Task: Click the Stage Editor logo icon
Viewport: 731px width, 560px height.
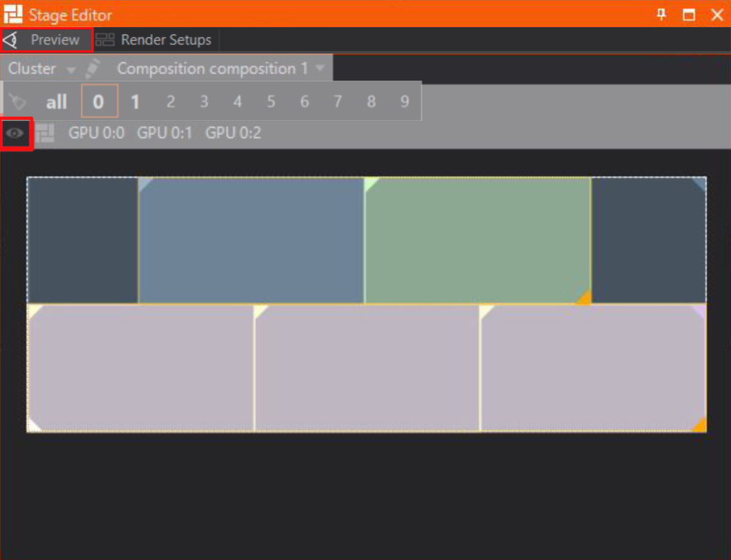Action: (13, 14)
